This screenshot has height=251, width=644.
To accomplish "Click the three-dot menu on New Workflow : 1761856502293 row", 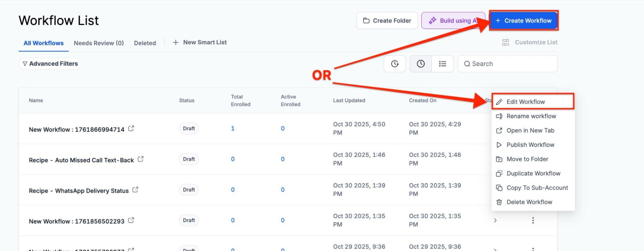I will coord(533,220).
